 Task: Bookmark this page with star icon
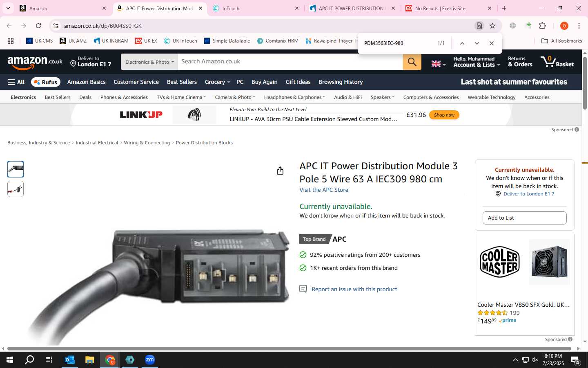click(492, 26)
